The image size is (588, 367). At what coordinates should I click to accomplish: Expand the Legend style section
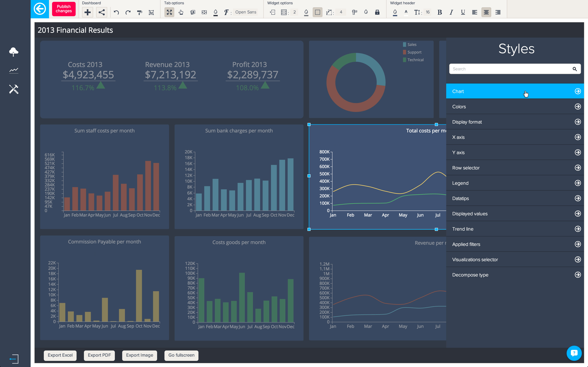(515, 183)
